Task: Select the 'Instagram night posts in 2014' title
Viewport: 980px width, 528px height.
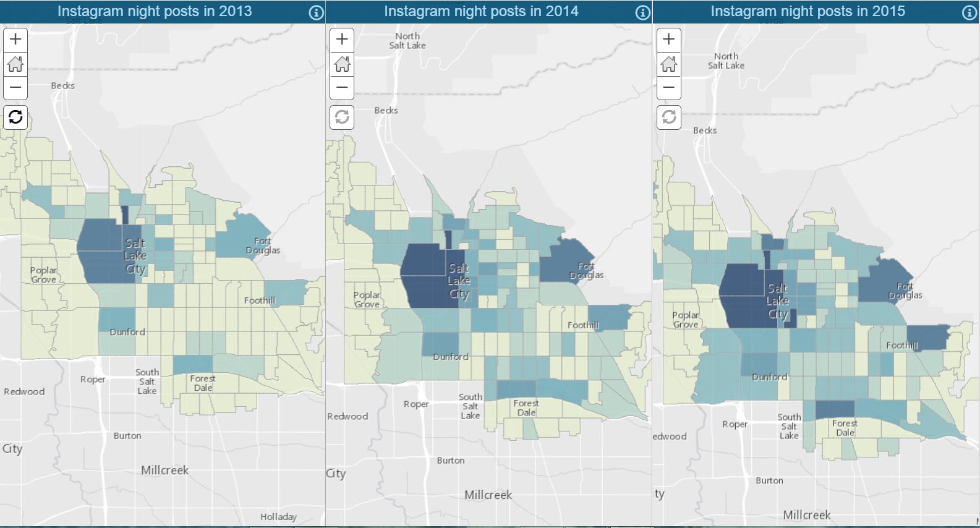Action: tap(481, 11)
